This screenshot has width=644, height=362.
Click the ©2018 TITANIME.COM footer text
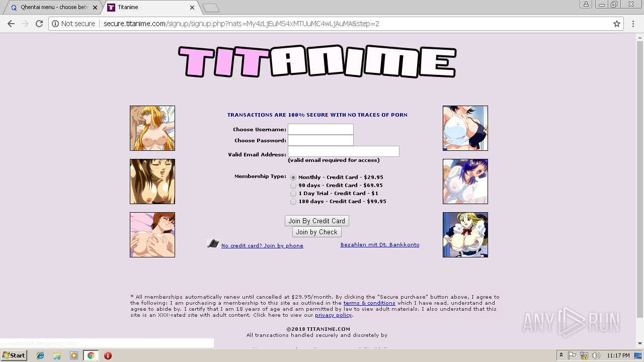318,329
